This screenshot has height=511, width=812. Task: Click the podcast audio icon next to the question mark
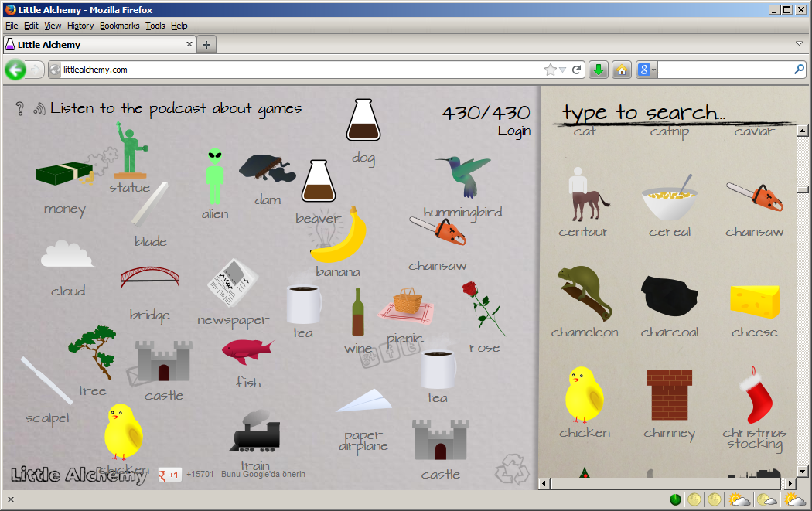click(x=39, y=107)
